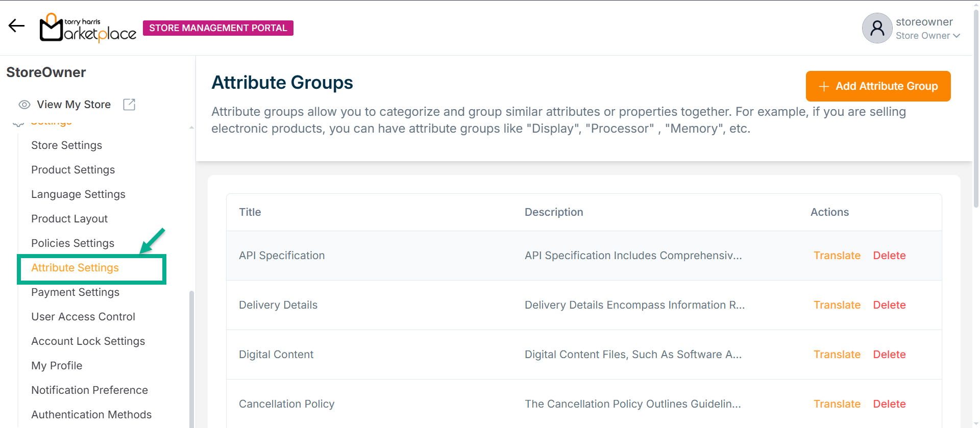This screenshot has width=980, height=428.
Task: Click the plus icon on Add Attribute Group
Action: pyautogui.click(x=823, y=87)
